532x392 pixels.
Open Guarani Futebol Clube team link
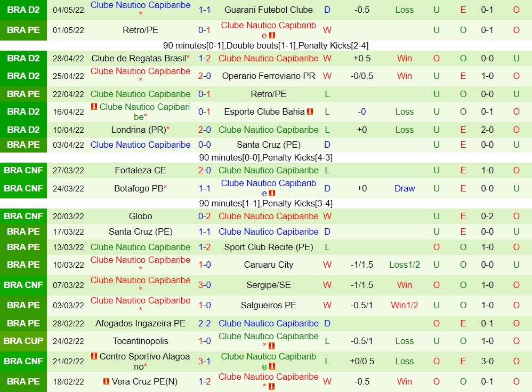click(x=268, y=10)
